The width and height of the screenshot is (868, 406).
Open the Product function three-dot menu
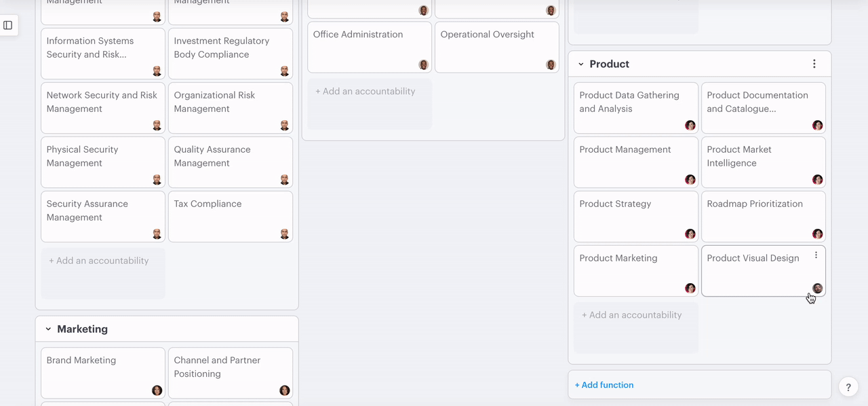point(814,64)
